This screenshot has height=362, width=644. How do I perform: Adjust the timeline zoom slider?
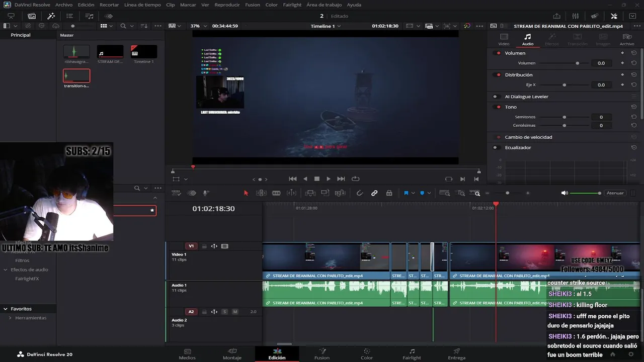(x=507, y=193)
